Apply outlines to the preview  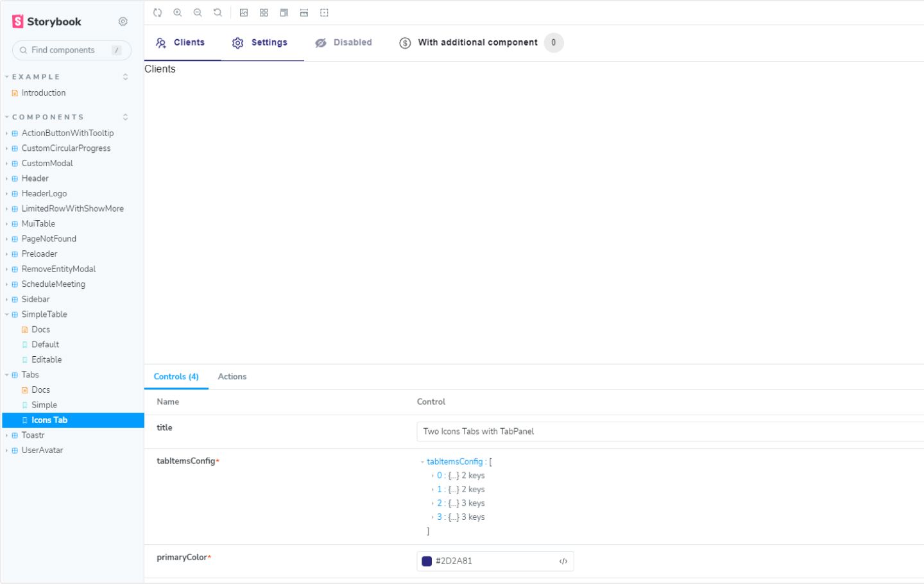coord(325,13)
